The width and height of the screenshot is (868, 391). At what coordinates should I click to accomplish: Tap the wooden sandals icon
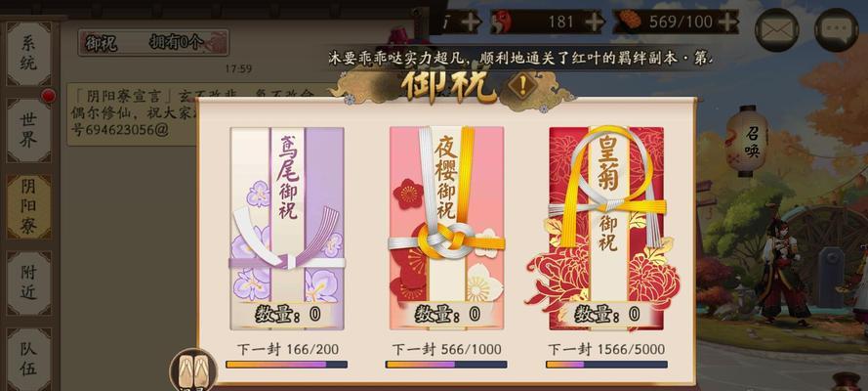[x=193, y=369]
